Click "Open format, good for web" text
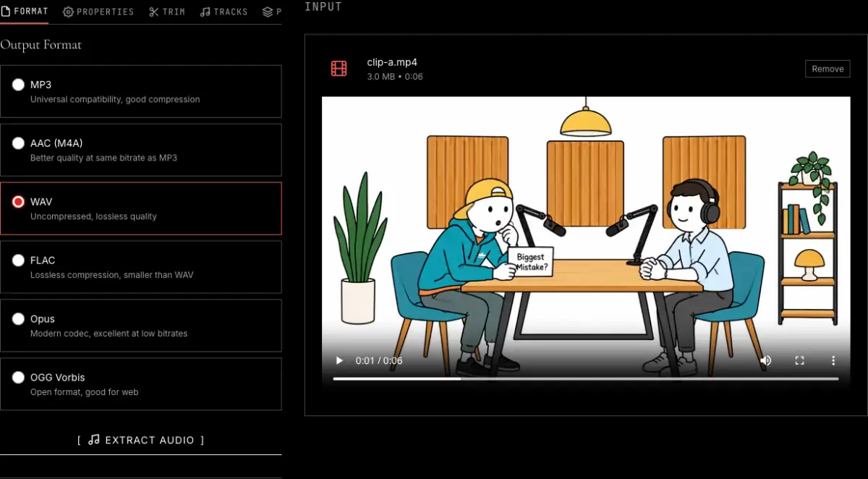868x479 pixels. [x=84, y=392]
